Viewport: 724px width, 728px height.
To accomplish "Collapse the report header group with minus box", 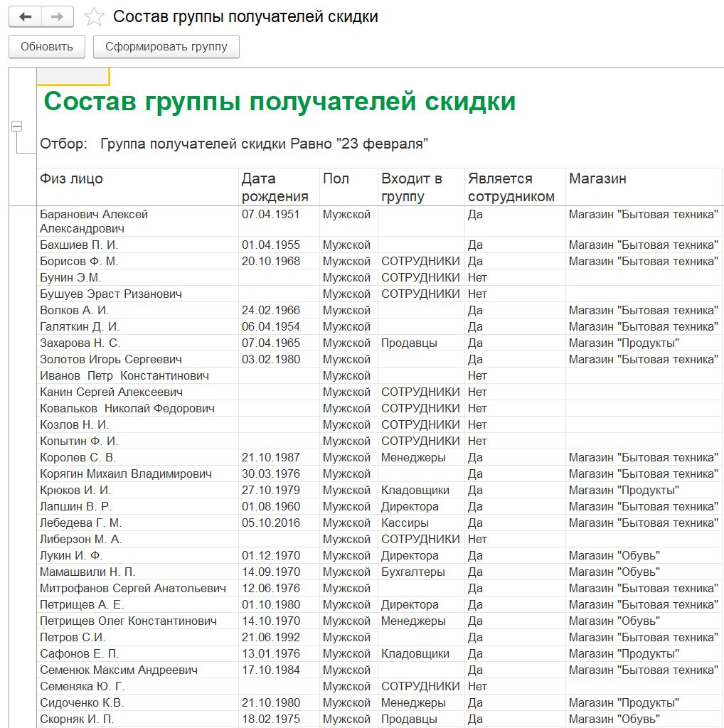I will (16, 126).
